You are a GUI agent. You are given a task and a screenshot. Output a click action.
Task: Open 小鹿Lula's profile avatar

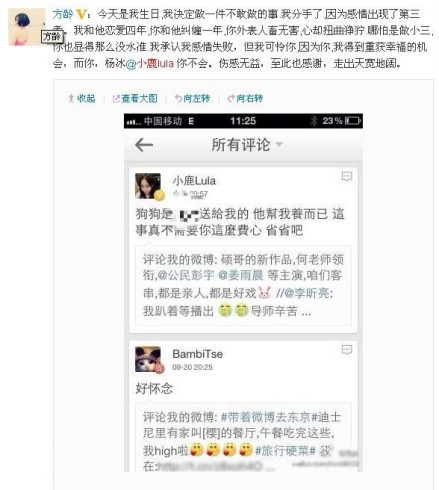coord(149,186)
